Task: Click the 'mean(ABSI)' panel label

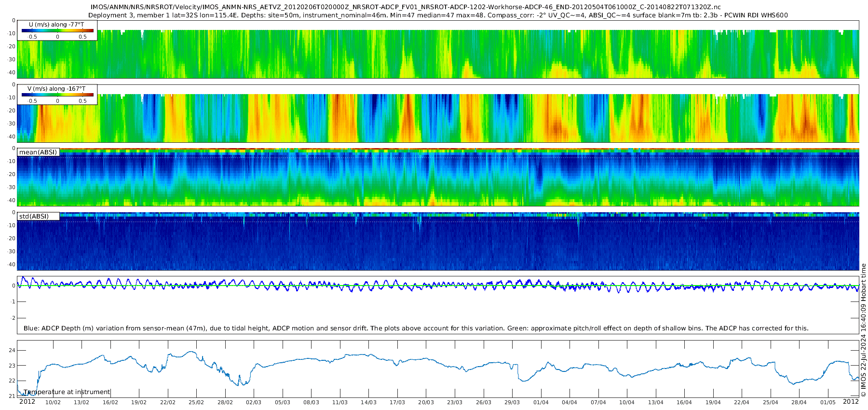Action: (38, 152)
